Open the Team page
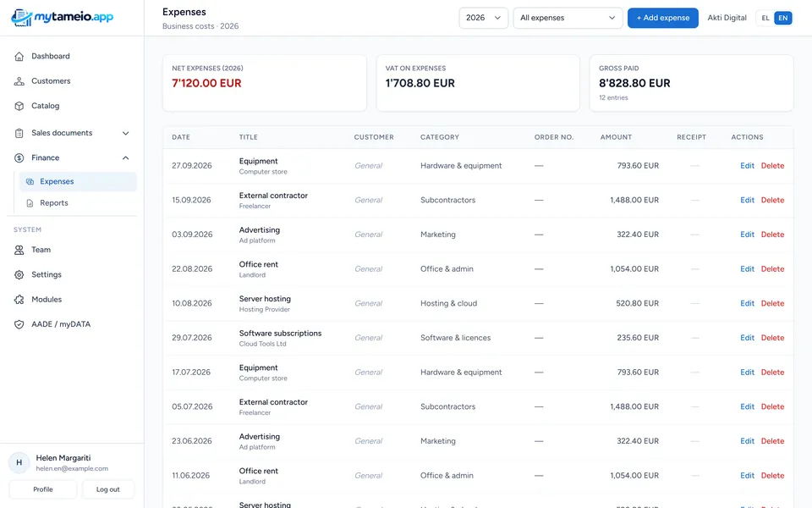 point(72,250)
